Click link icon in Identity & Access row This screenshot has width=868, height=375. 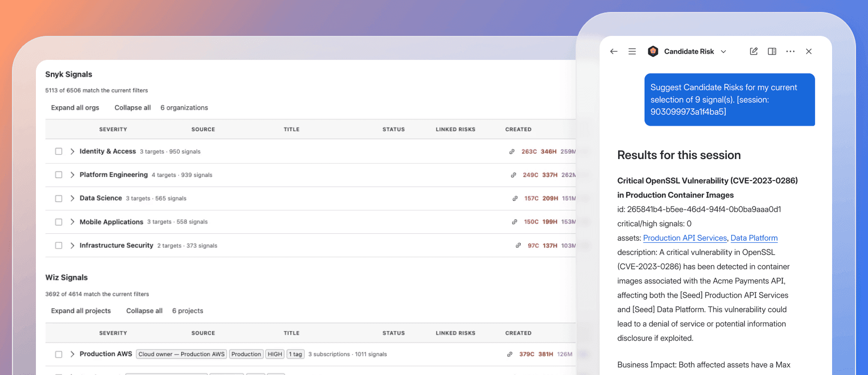512,152
